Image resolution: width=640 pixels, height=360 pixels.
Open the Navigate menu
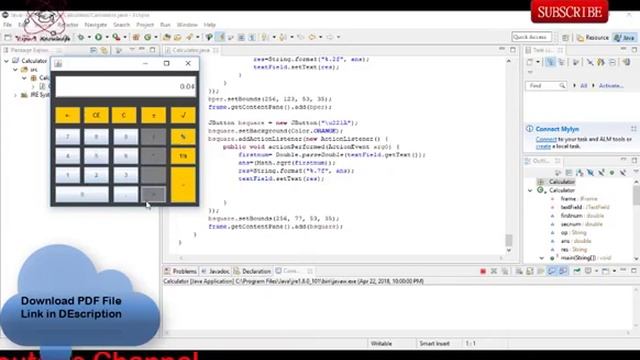coord(96,25)
